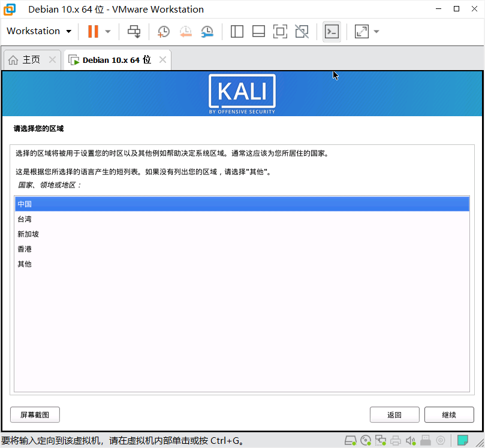Click the 屏幕截图 button
The image size is (485, 448).
[35, 414]
